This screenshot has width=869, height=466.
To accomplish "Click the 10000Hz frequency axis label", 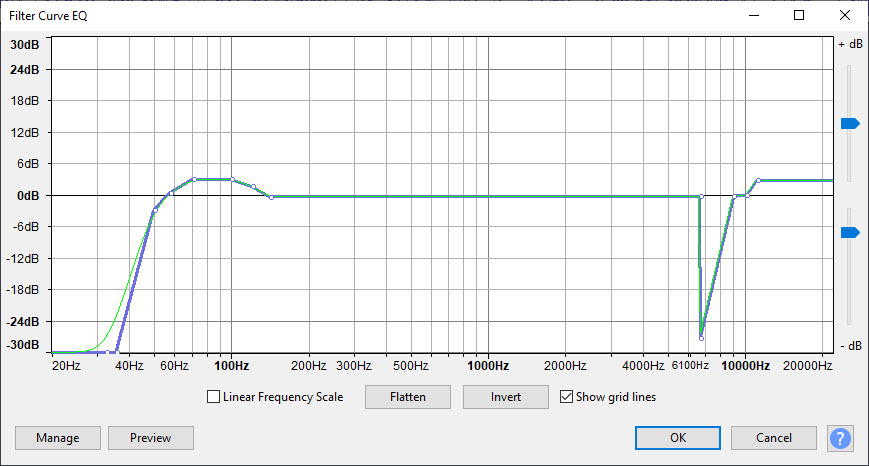I will [745, 366].
